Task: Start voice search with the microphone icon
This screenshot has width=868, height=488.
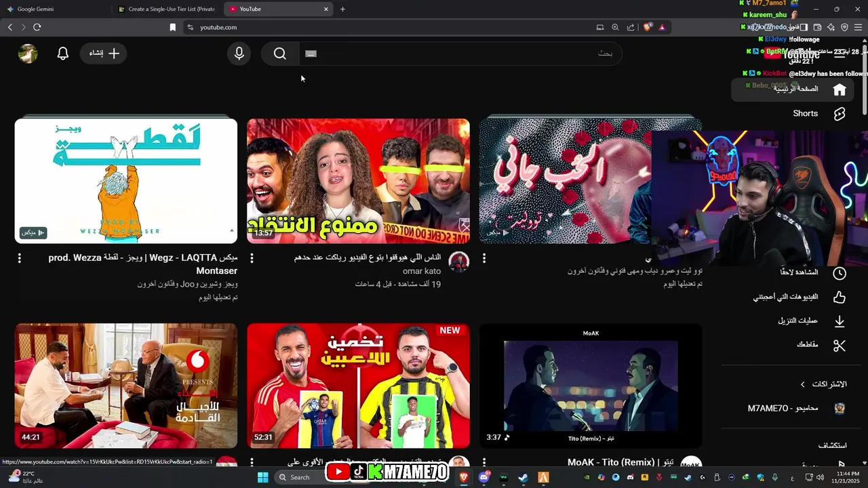Action: [x=239, y=54]
